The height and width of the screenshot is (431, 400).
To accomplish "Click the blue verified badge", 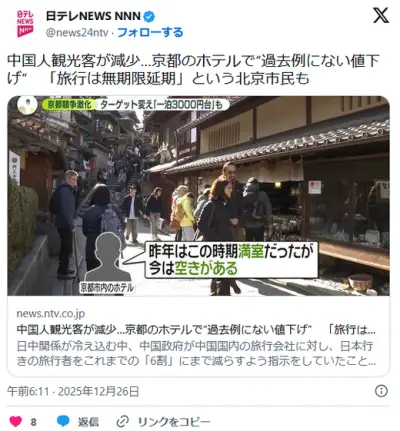I will point(149,16).
